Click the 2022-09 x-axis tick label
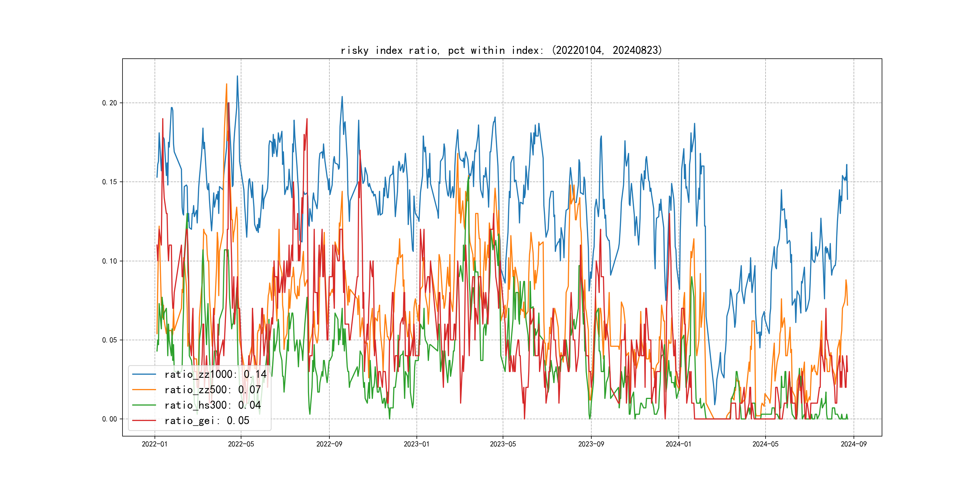This screenshot has height=490, width=980. (x=329, y=444)
